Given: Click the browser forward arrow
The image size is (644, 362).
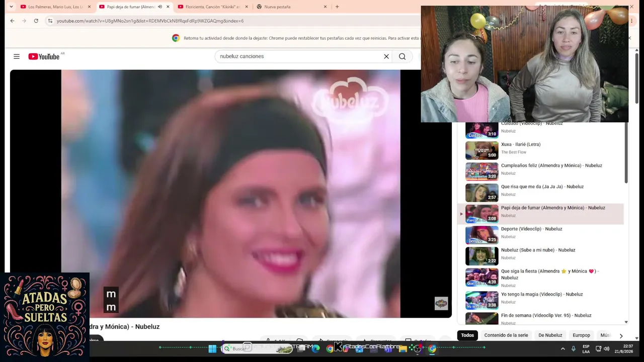Looking at the screenshot, I should [x=24, y=21].
